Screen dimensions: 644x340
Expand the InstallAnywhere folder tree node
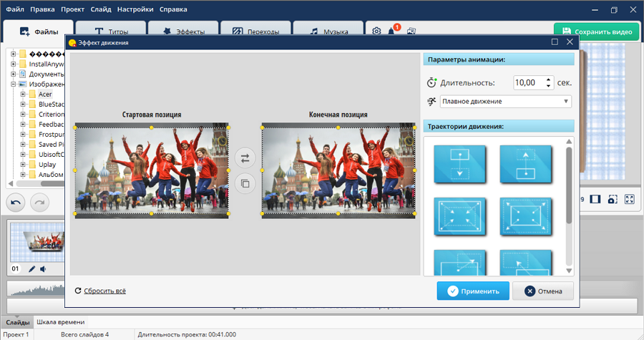(13, 64)
